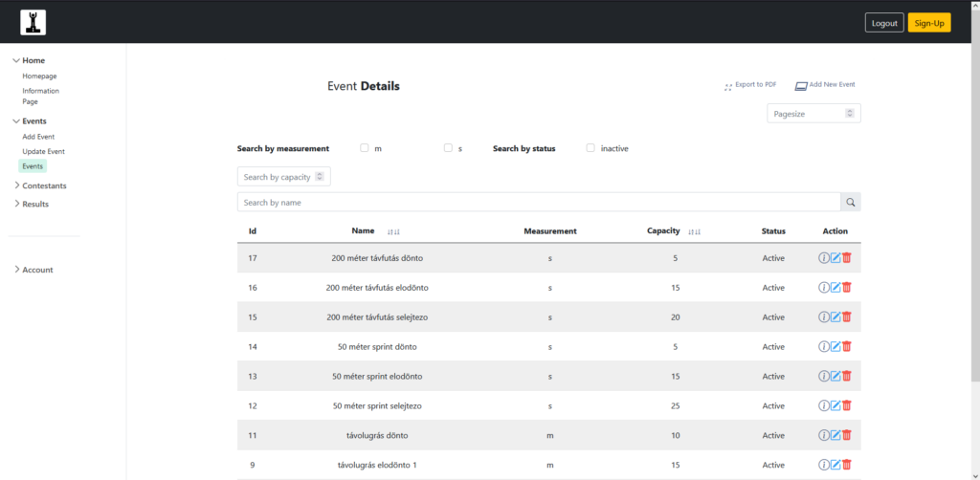Image resolution: width=980 pixels, height=480 pixels.
Task: Click capacity value 25 in table
Action: coord(675,405)
